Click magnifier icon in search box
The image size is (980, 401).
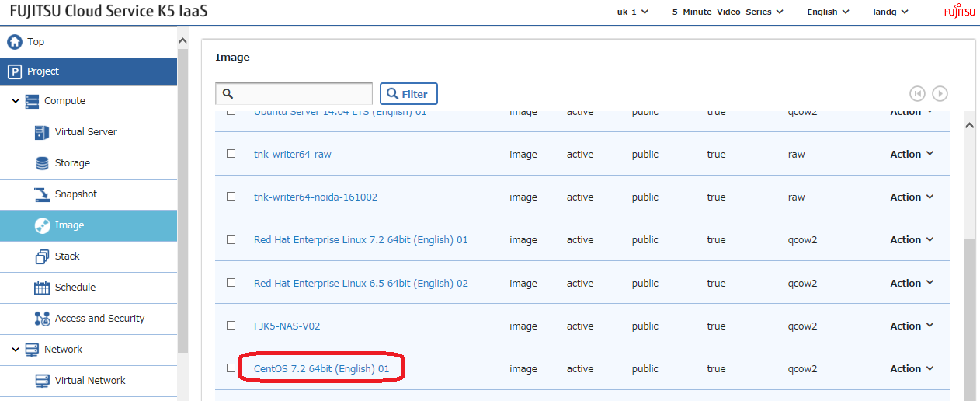click(x=228, y=93)
